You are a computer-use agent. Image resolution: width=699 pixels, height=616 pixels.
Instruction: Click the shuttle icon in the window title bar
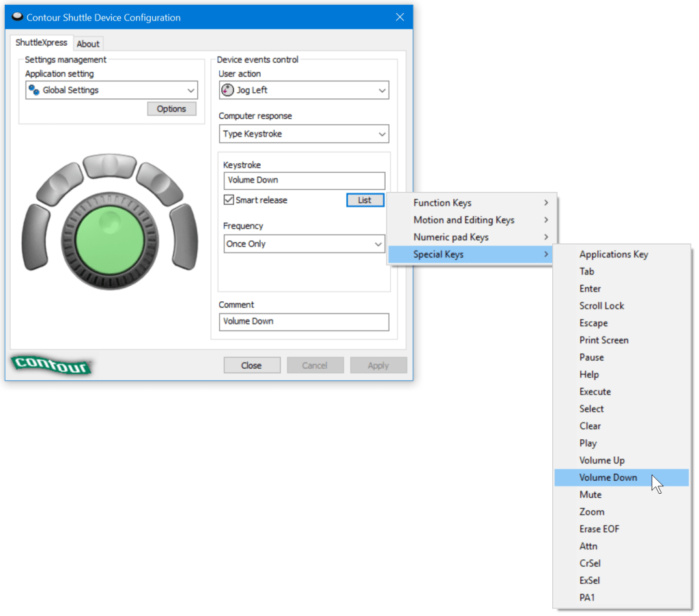pos(16,16)
